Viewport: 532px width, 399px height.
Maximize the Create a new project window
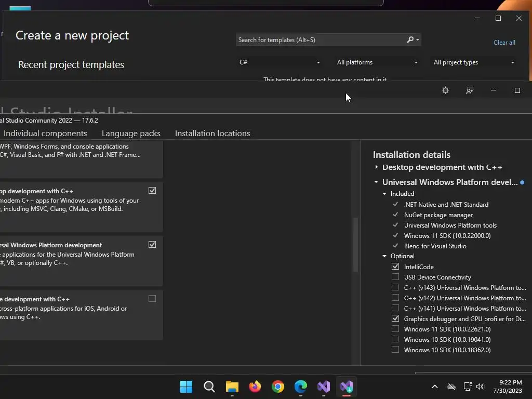tap(498, 18)
